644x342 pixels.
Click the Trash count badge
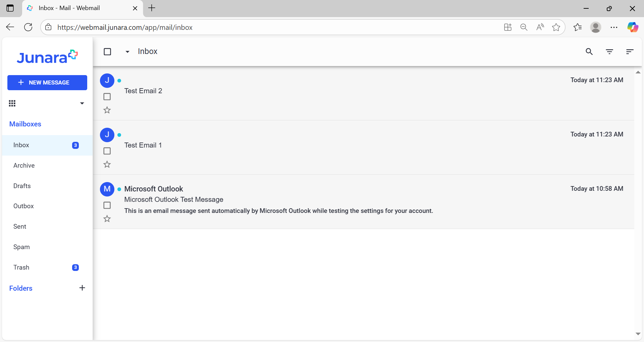coord(75,268)
